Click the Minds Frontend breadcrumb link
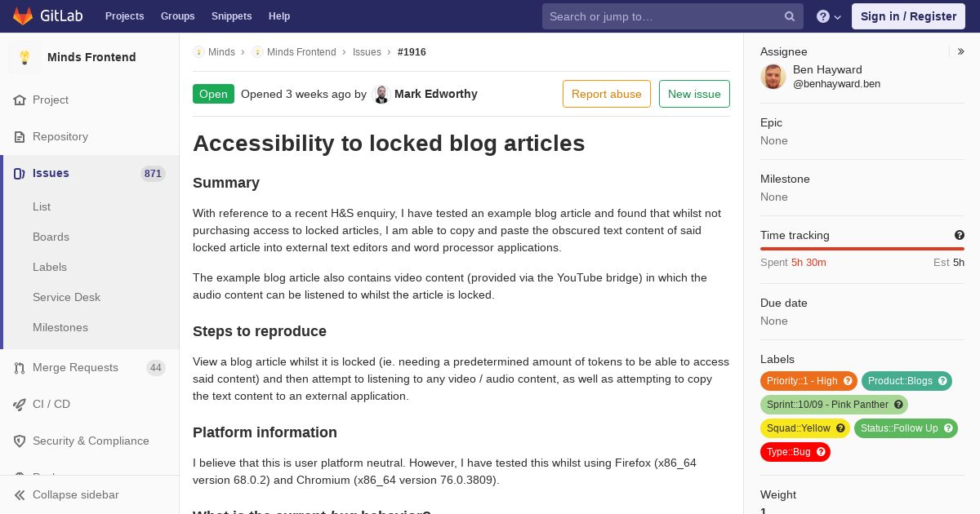This screenshot has width=980, height=514. click(301, 52)
